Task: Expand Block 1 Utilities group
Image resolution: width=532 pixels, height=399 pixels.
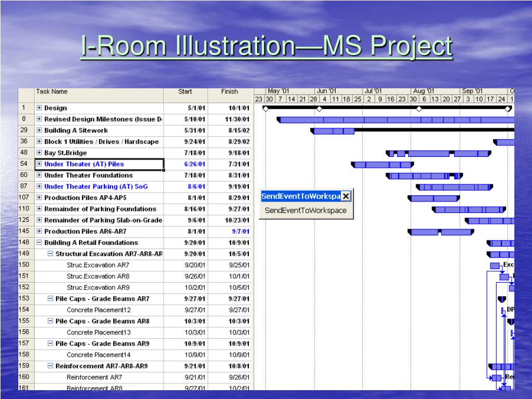Action: (x=39, y=141)
